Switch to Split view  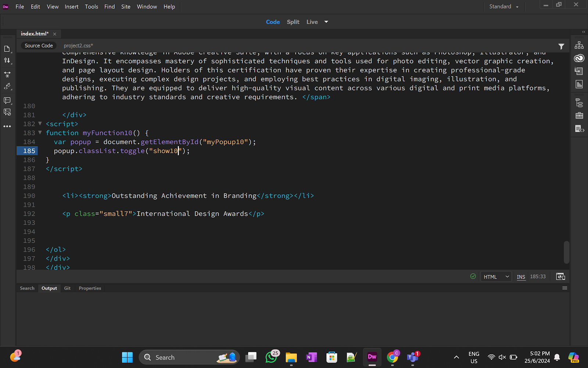pos(293,22)
